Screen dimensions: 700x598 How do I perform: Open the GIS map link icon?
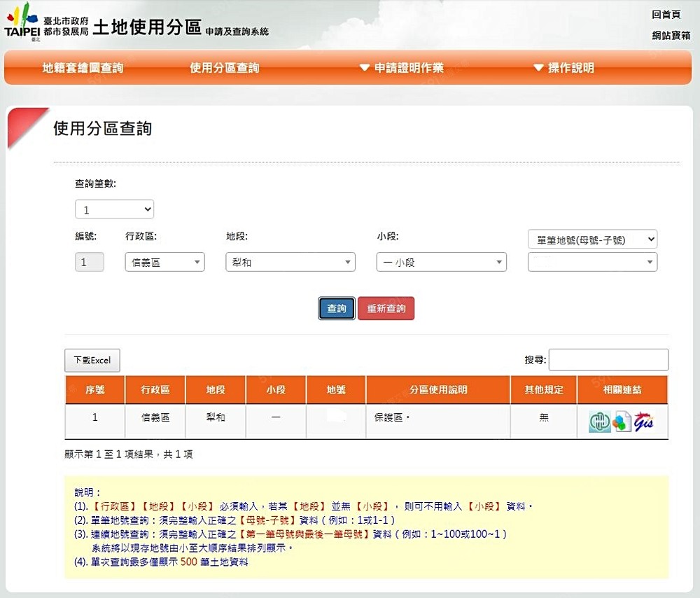pyautogui.click(x=643, y=422)
